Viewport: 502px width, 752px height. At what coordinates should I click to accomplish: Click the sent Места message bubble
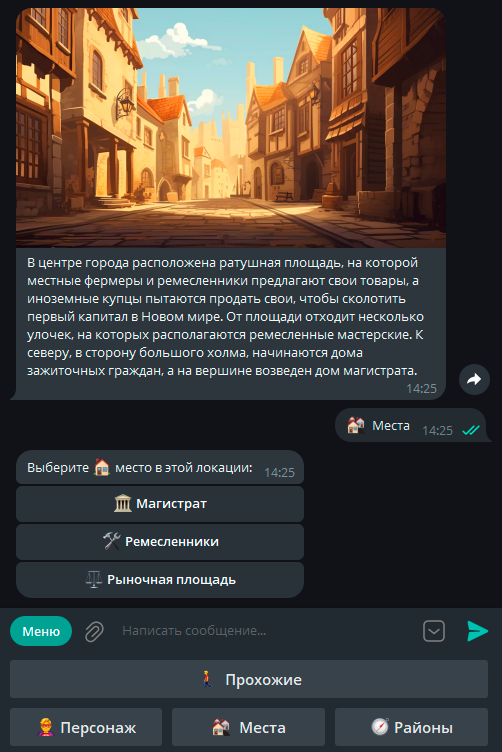(x=410, y=425)
